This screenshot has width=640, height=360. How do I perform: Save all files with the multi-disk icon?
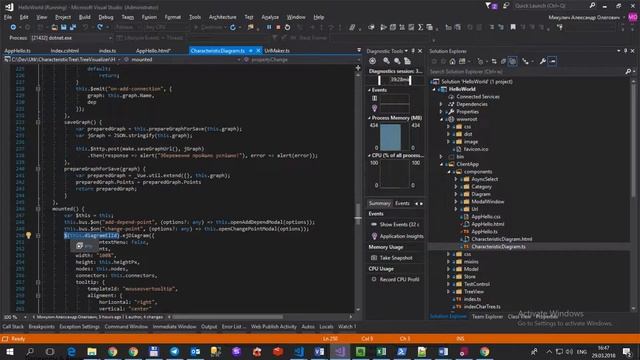73,27
